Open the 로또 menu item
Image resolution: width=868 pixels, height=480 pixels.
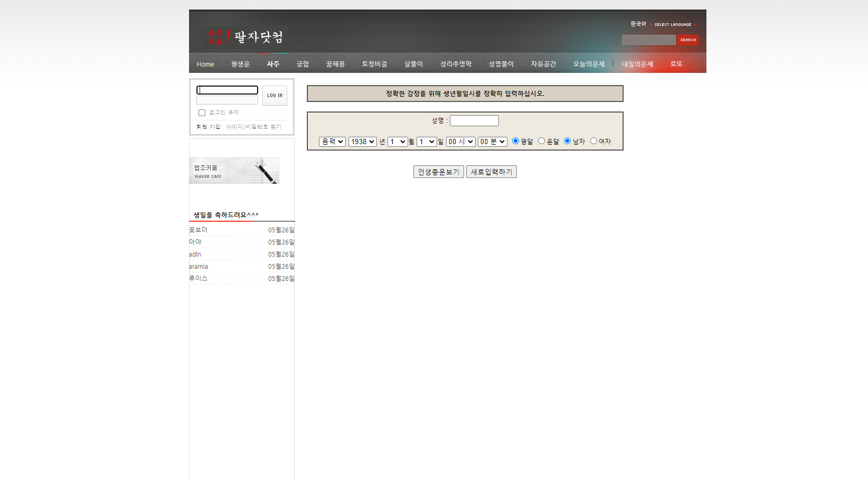coord(676,64)
